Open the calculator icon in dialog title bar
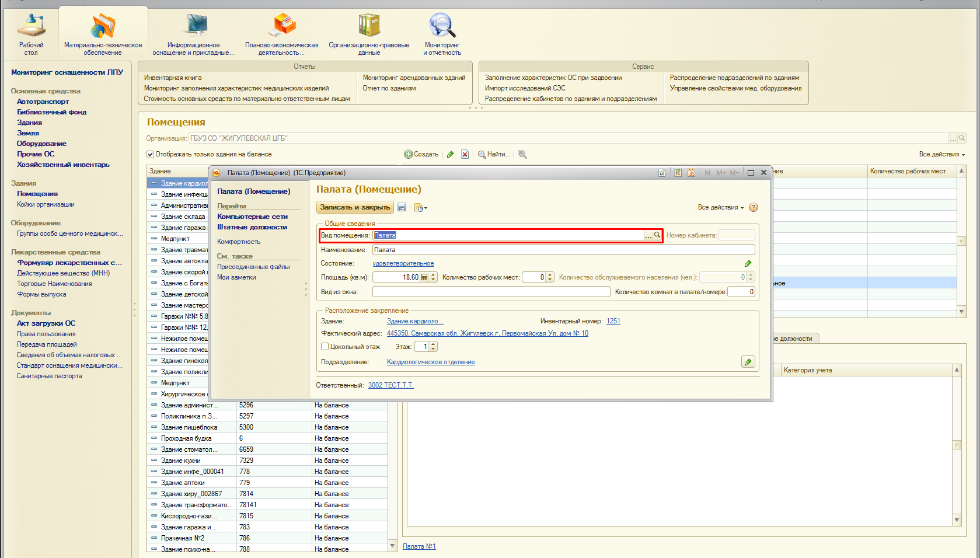 pyautogui.click(x=678, y=173)
